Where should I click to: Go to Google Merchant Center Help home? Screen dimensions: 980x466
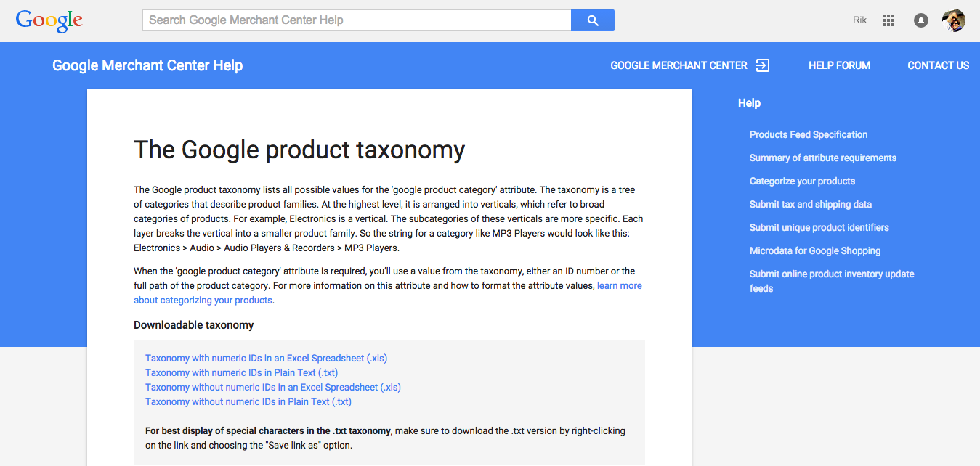point(147,65)
